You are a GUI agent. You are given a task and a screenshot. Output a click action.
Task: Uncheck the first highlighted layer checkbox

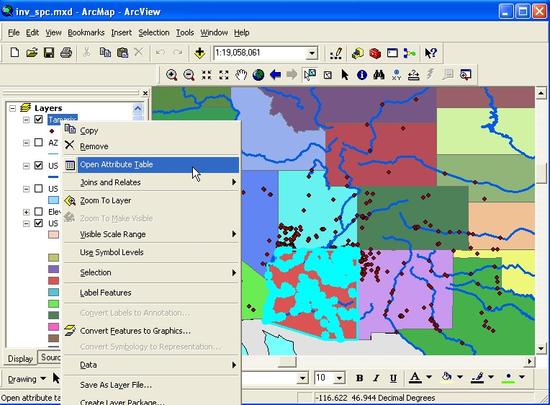39,119
